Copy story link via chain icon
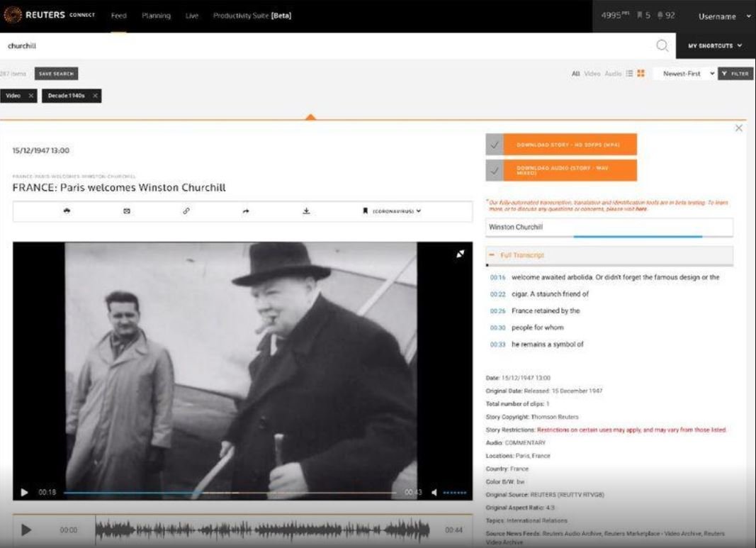756x548 pixels. (x=186, y=211)
